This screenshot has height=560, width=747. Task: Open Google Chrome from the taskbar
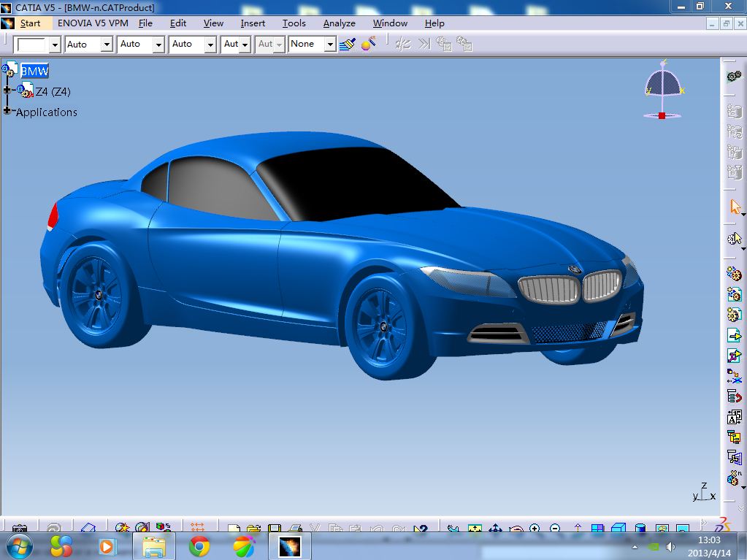(199, 546)
